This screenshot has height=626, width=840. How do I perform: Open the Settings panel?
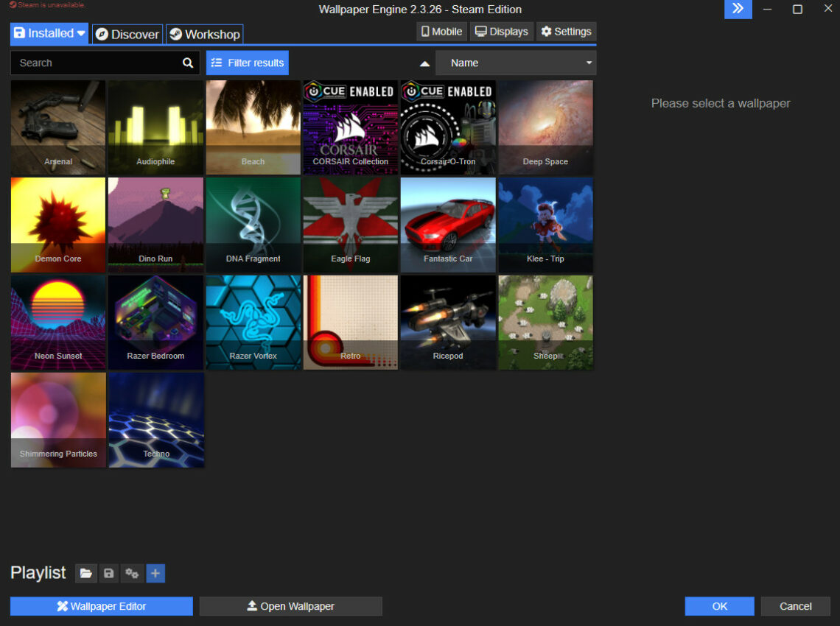click(x=566, y=32)
